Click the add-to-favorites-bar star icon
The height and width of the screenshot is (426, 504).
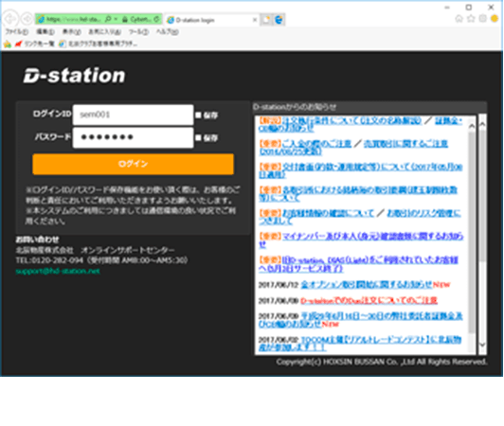[x=7, y=44]
